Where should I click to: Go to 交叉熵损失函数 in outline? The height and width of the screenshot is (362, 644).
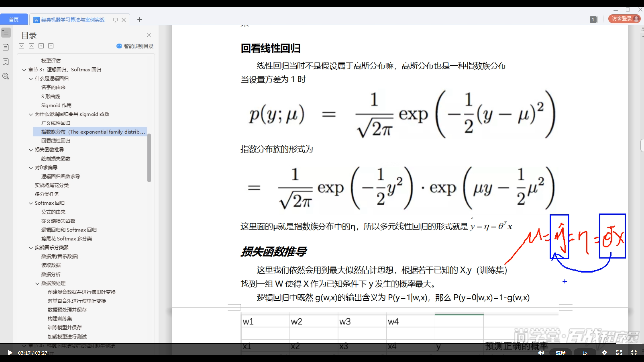click(58, 221)
